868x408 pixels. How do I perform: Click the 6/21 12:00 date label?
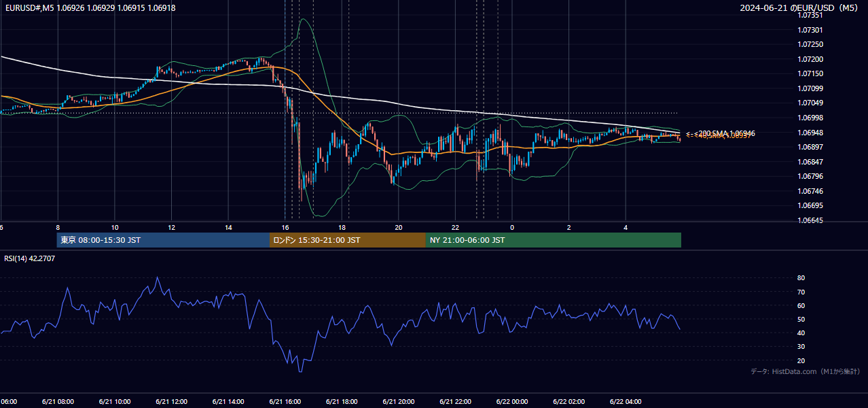(x=171, y=401)
